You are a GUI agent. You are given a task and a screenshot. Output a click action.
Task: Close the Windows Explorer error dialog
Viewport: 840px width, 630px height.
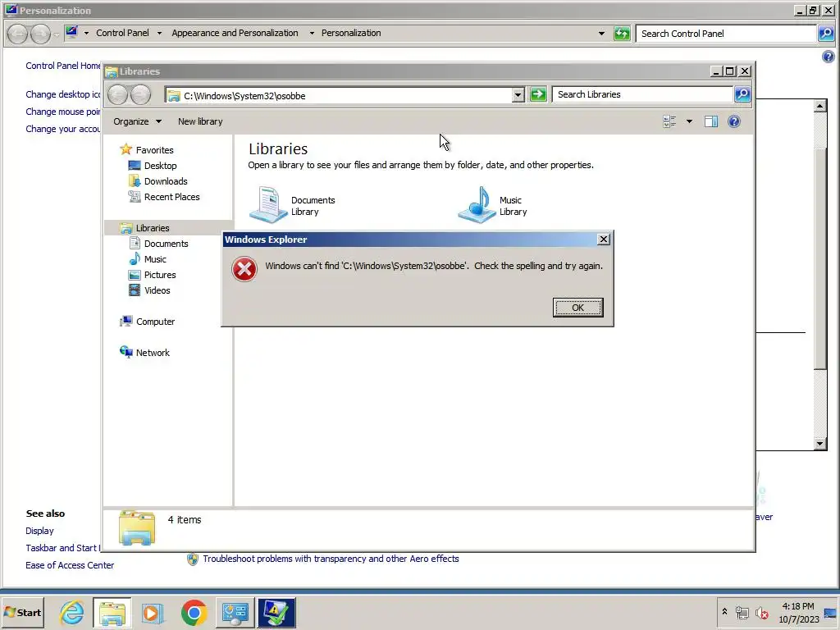[603, 240]
